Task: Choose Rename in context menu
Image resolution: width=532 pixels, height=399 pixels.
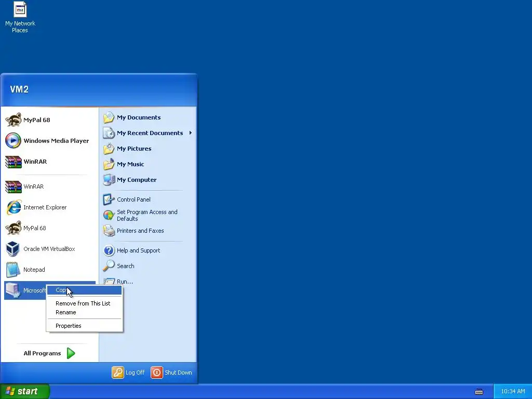Action: [85, 312]
